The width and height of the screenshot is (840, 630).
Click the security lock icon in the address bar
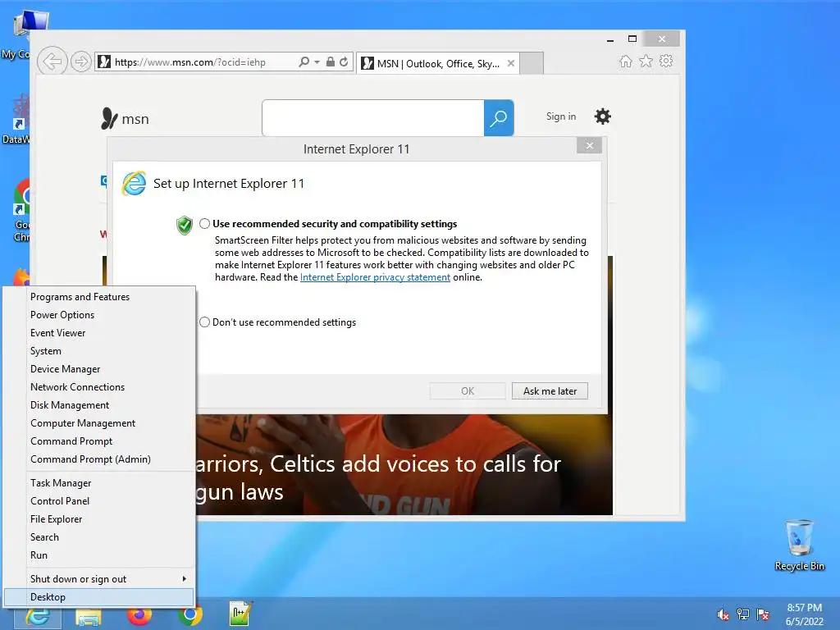(x=331, y=62)
